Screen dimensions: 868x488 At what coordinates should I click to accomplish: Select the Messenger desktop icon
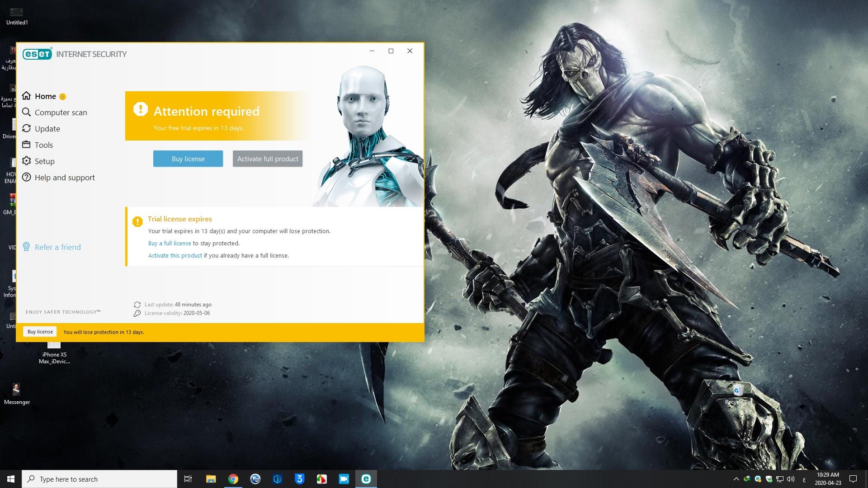click(x=17, y=394)
